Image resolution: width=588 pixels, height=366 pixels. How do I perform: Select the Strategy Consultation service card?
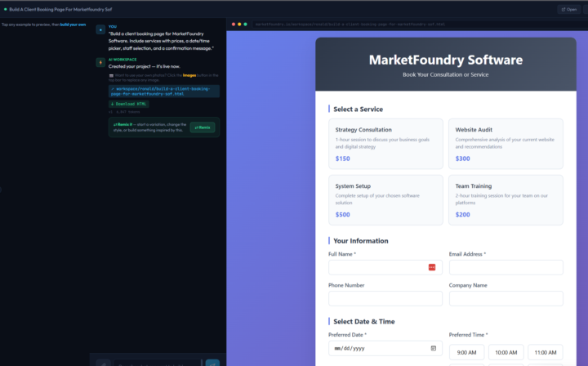tap(385, 144)
